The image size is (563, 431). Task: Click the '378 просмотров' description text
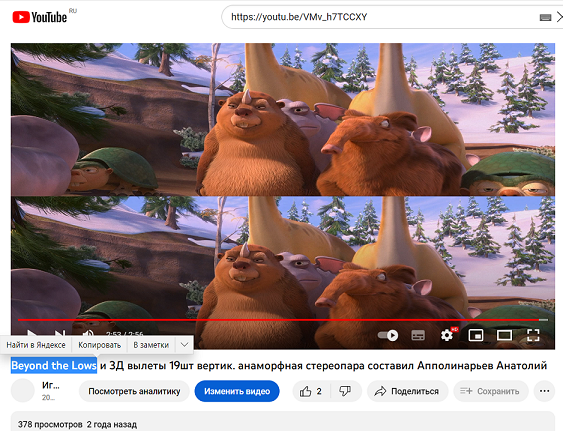pyautogui.click(x=50, y=425)
